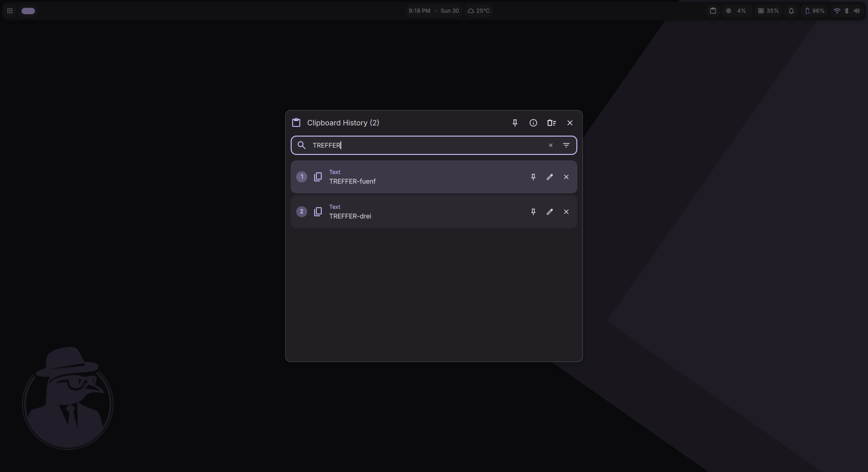868x472 pixels.
Task: Select the TREFFER-fuenf text
Action: [x=353, y=181]
